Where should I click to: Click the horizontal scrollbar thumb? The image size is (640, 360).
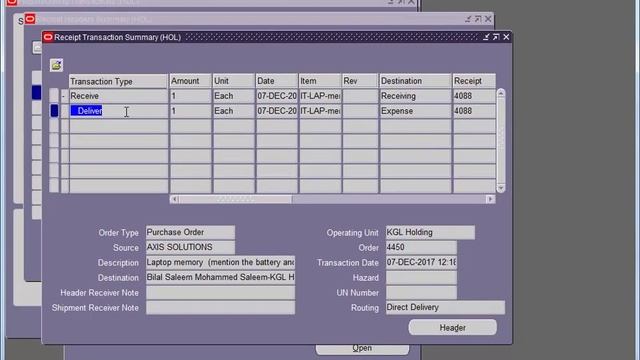click(x=236, y=199)
